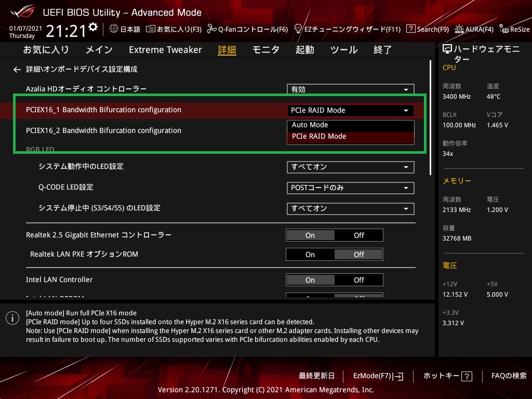Open AURA (F4) lighting icon
Screen dimensions: 532x399
click(x=459, y=29)
